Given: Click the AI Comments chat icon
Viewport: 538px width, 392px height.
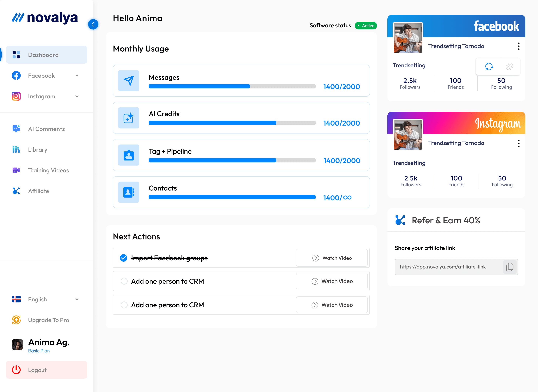Looking at the screenshot, I should pyautogui.click(x=16, y=129).
